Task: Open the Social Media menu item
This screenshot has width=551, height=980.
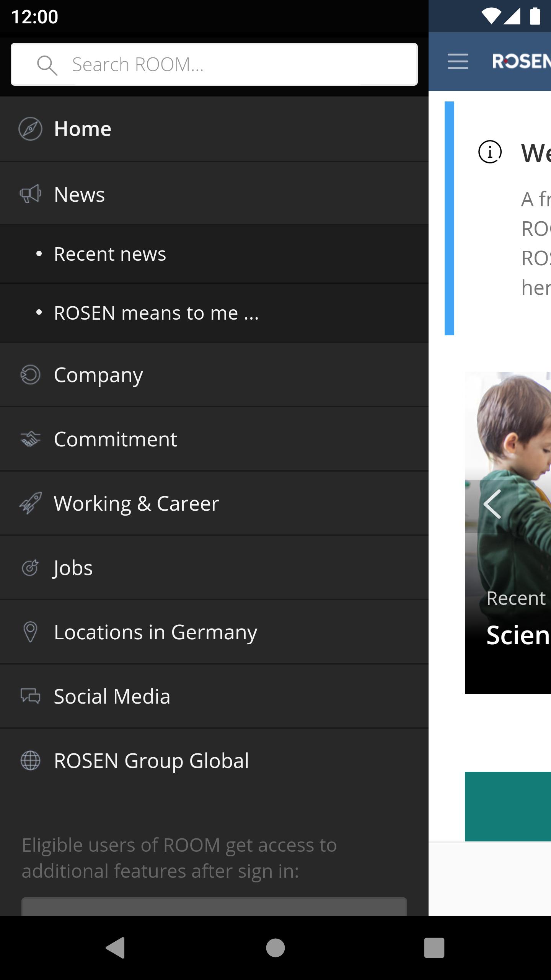Action: (214, 696)
